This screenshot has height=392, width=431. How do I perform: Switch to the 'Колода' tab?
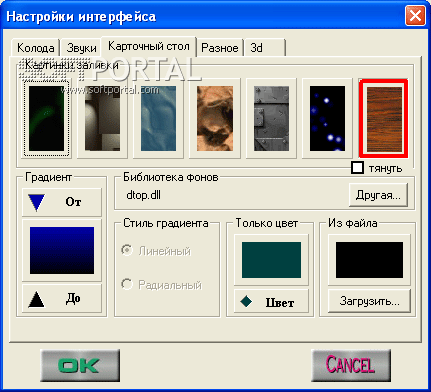[35, 48]
